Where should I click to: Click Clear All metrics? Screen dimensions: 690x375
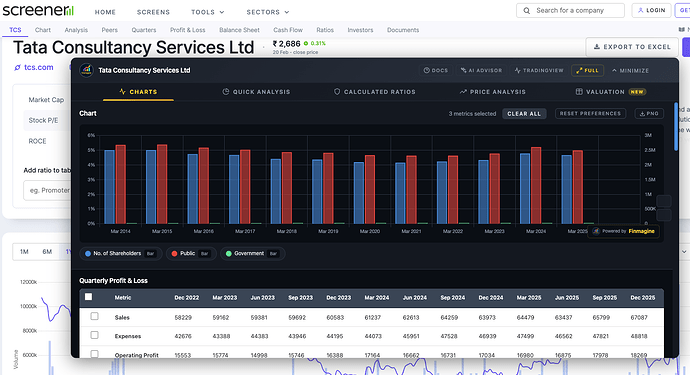524,114
